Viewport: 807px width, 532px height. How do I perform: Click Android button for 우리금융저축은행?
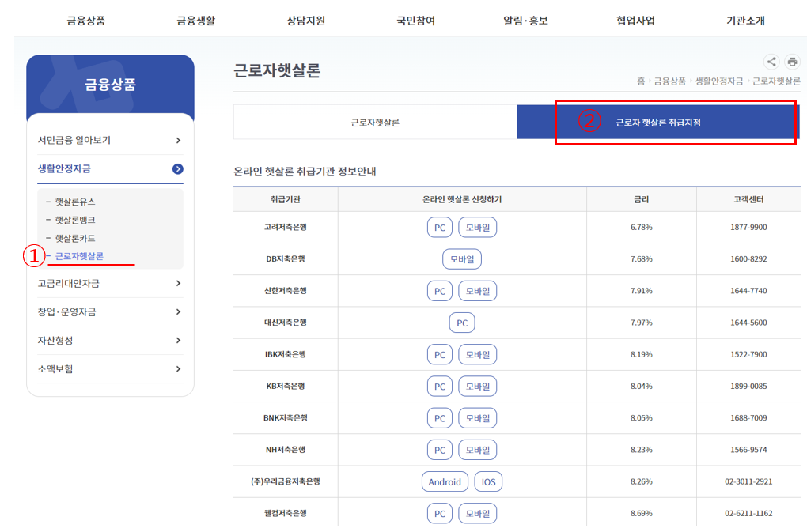coord(445,481)
